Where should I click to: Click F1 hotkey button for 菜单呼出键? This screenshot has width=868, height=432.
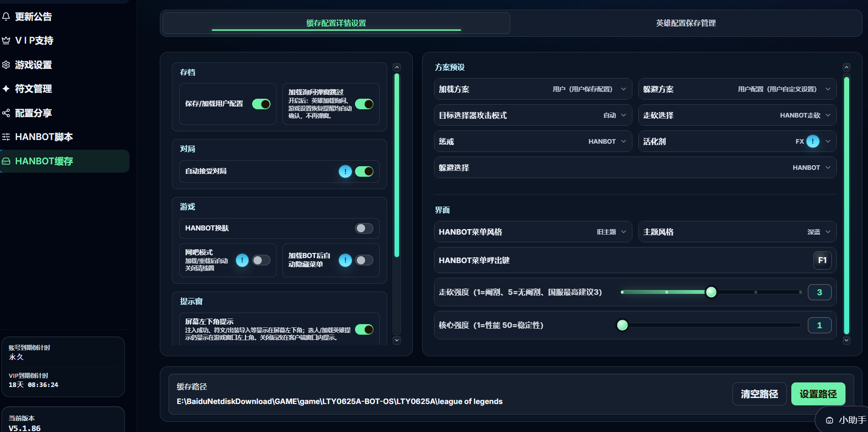pos(822,260)
